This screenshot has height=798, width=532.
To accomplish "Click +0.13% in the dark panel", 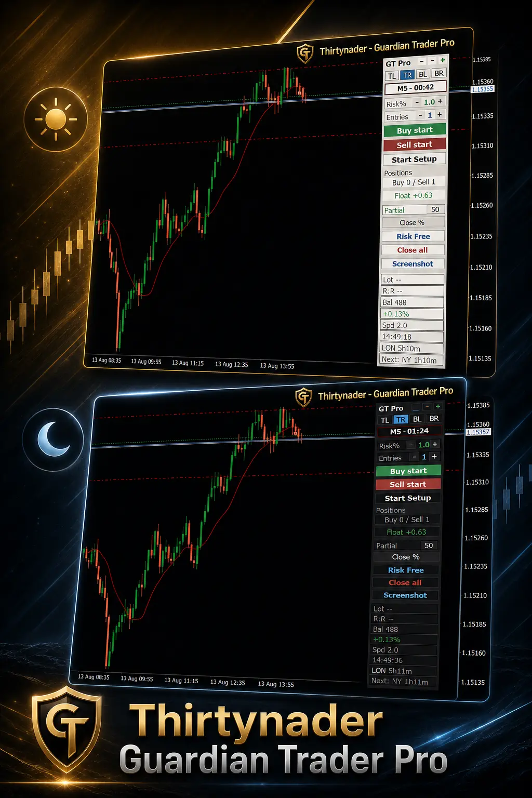I will pyautogui.click(x=404, y=640).
